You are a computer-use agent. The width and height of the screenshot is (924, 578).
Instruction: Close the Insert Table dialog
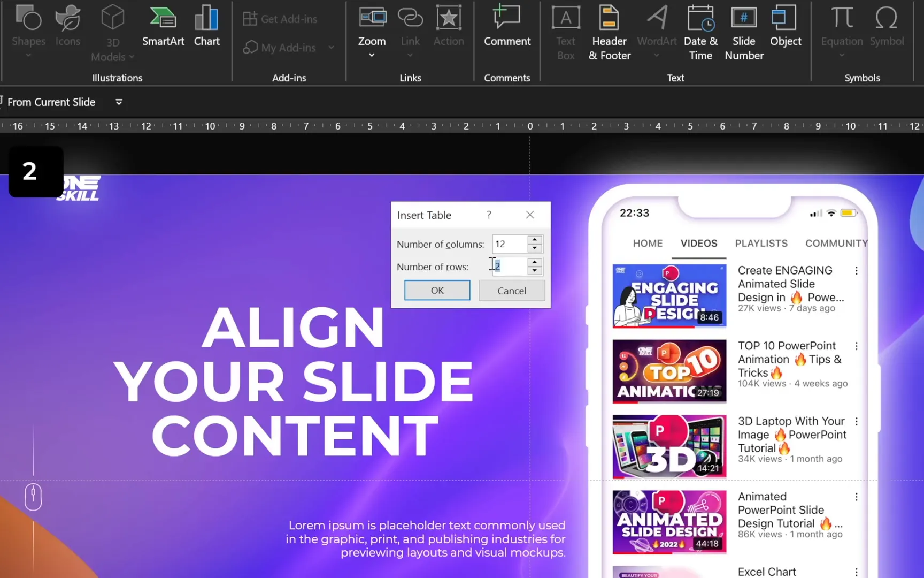(x=530, y=215)
